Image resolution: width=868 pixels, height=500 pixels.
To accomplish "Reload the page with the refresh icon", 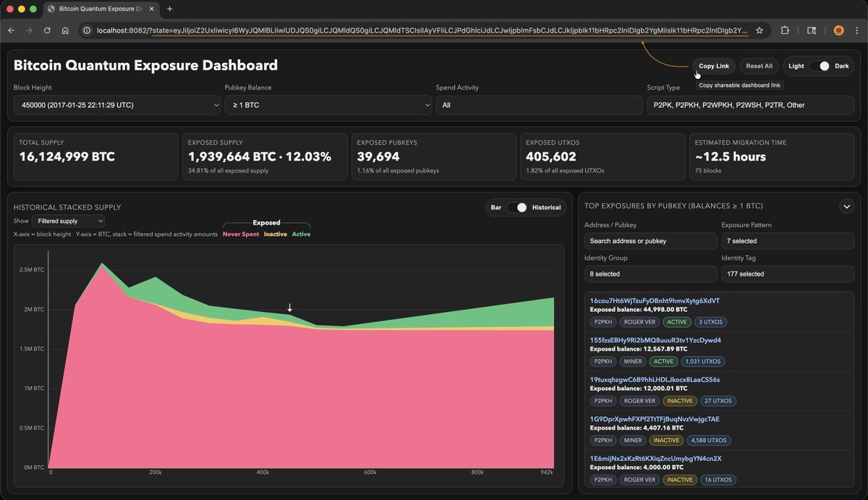I will [x=47, y=30].
